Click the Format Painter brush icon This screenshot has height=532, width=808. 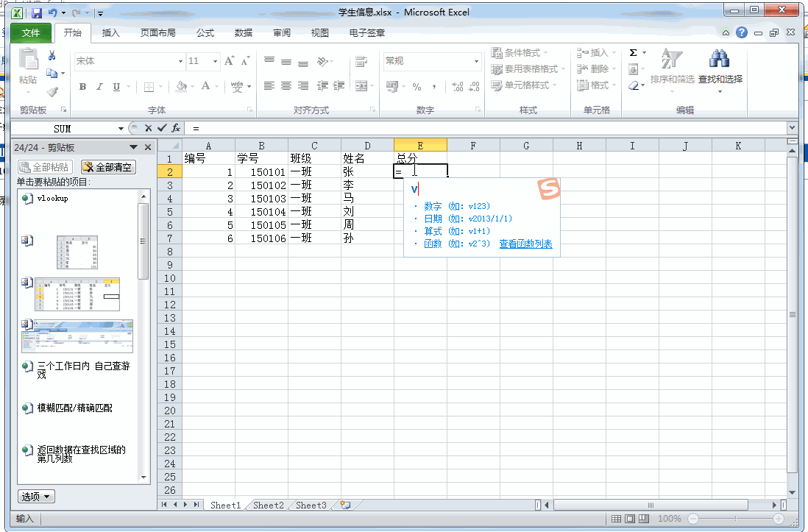click(x=52, y=92)
